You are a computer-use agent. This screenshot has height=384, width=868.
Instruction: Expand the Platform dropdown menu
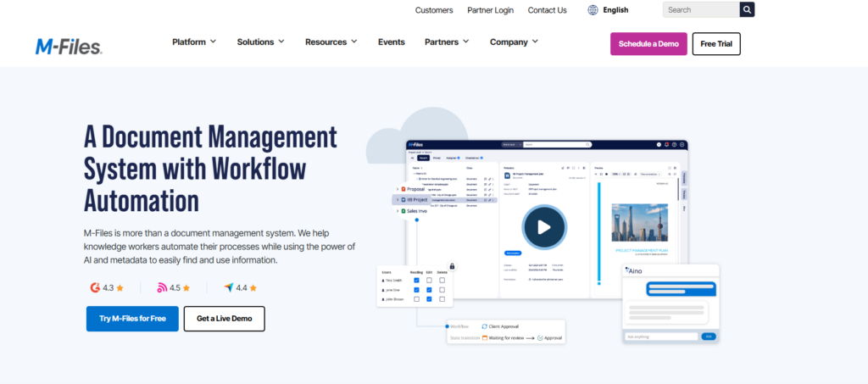click(194, 42)
